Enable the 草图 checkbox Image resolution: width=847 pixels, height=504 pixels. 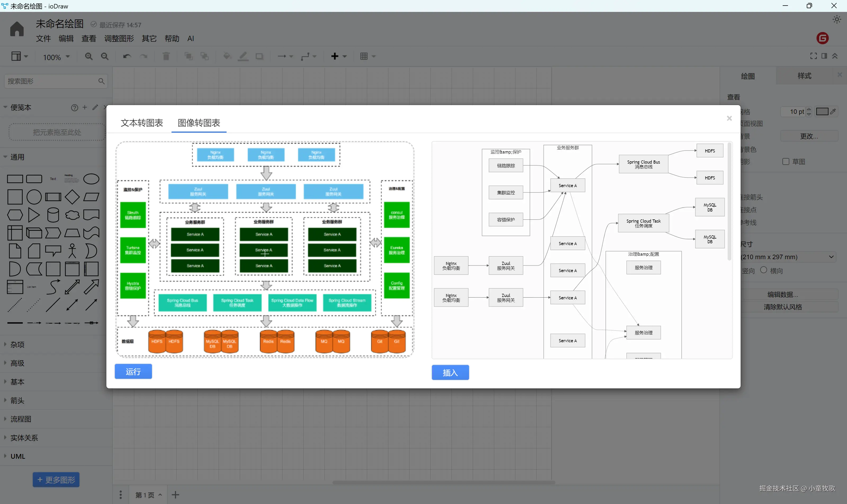[x=786, y=162]
